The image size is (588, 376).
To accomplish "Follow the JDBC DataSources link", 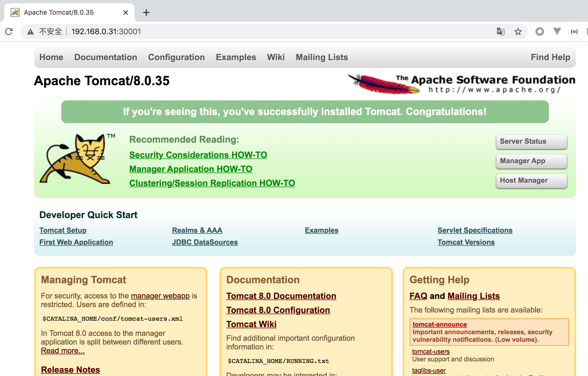I will click(205, 242).
